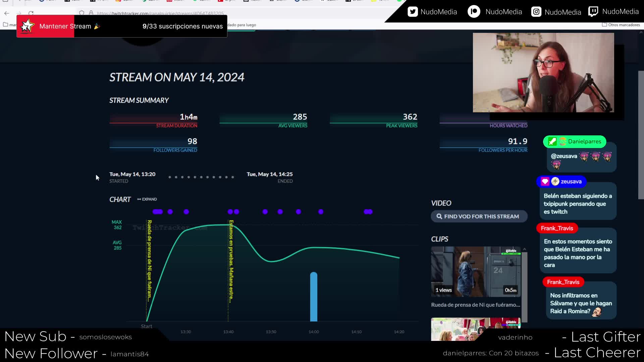Click the clip title Rueda de prensa de Ni que fuéramo...
The image size is (644, 362).
475,305
